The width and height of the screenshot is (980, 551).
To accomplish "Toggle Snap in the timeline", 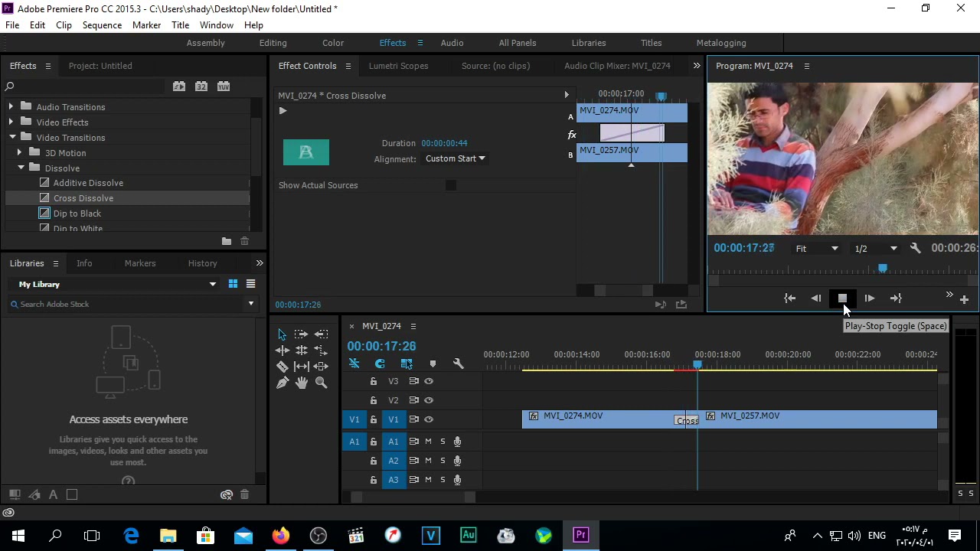I will tap(380, 364).
